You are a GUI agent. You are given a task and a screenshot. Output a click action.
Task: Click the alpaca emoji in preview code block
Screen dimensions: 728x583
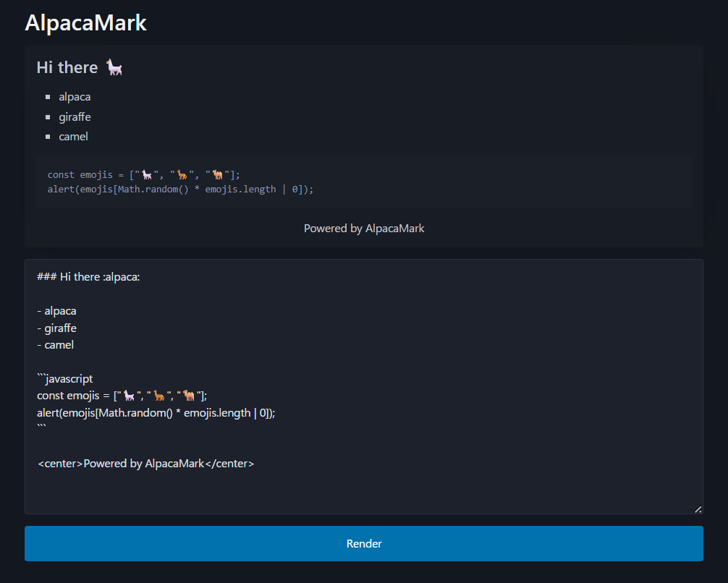(x=147, y=174)
